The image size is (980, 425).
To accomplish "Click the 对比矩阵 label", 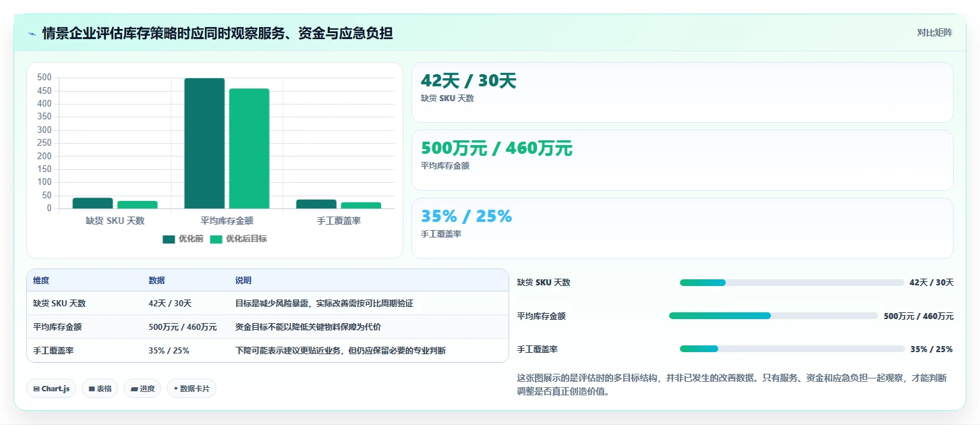I will click(x=934, y=32).
